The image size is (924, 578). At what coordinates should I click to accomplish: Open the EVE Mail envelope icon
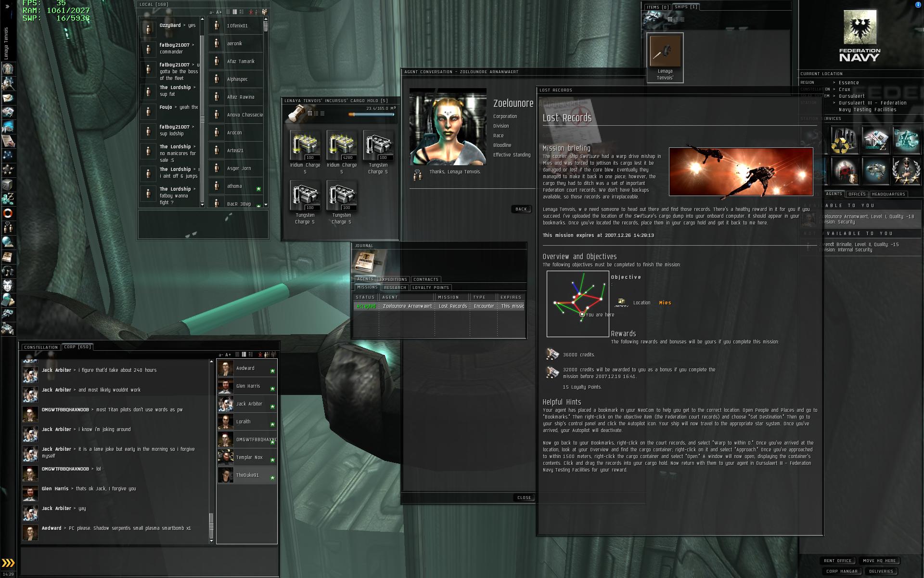(x=8, y=97)
